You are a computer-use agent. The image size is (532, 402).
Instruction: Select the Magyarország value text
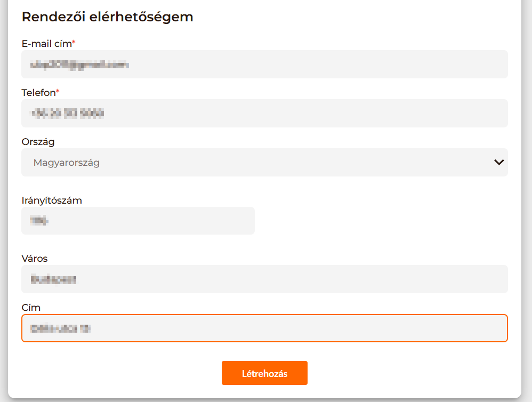[x=67, y=163]
